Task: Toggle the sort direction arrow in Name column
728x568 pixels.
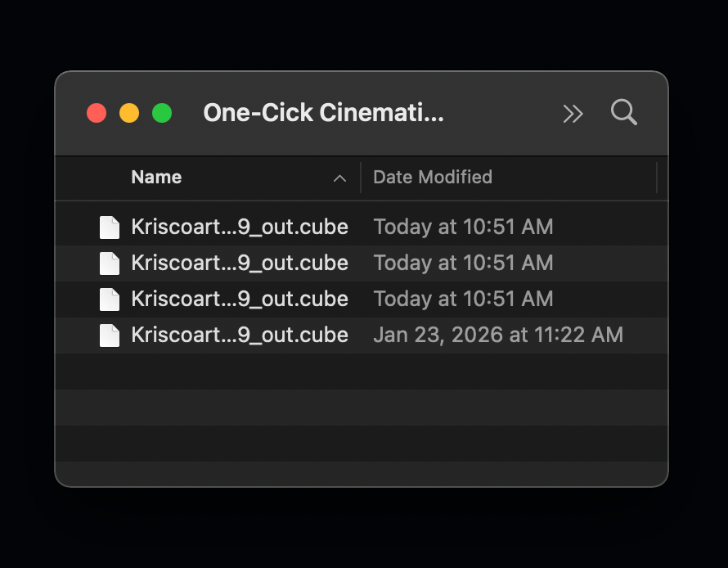Action: 339,178
